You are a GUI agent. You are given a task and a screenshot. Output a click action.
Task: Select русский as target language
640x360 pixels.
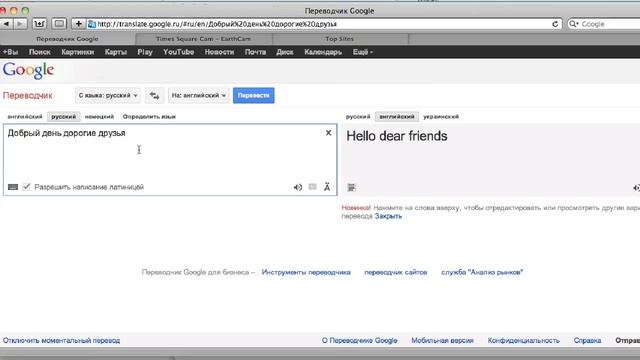pyautogui.click(x=358, y=117)
